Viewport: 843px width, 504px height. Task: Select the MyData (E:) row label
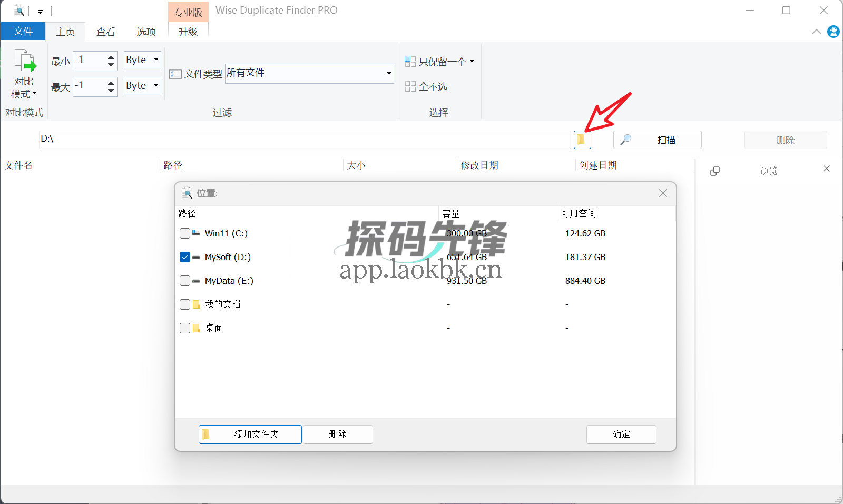click(x=229, y=281)
